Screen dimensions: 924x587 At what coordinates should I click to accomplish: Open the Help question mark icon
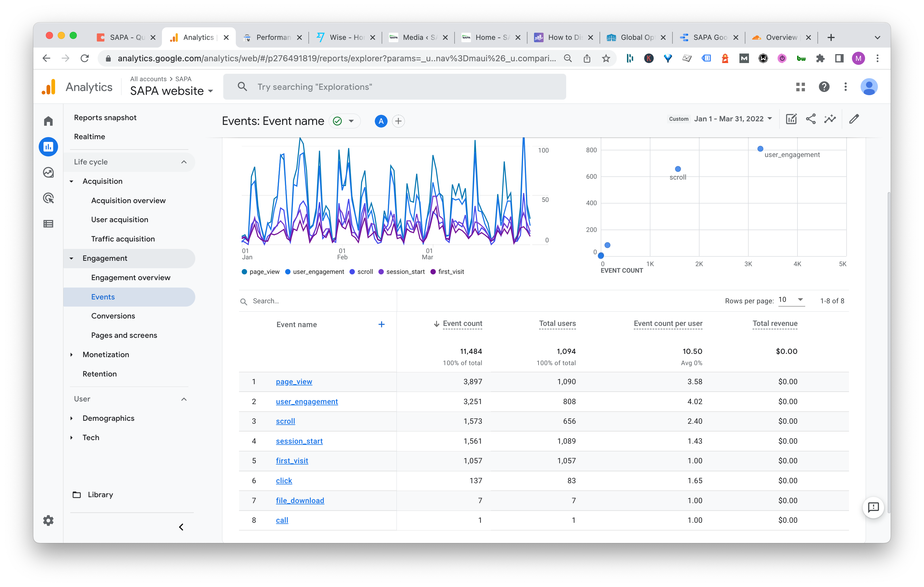pos(824,87)
